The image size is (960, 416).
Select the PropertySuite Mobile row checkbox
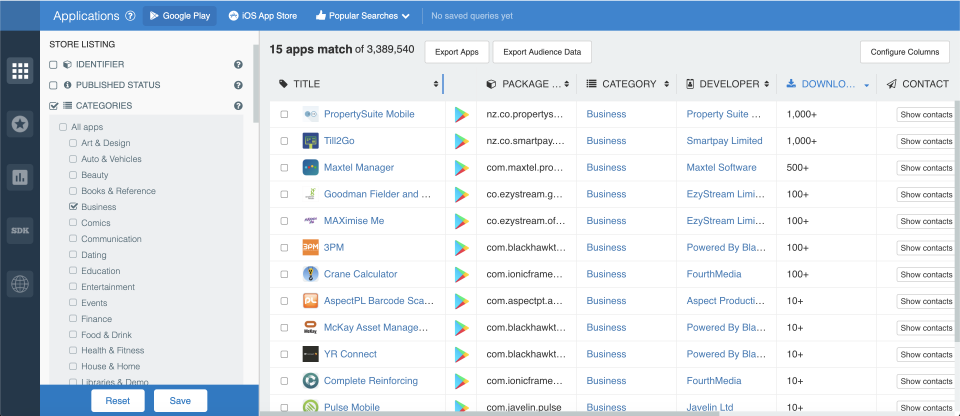click(284, 114)
